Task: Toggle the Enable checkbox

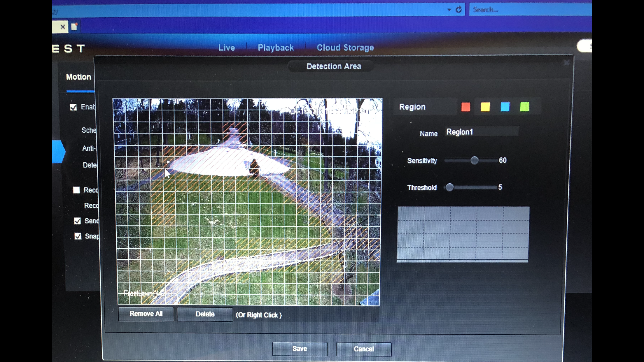Action: (x=73, y=107)
